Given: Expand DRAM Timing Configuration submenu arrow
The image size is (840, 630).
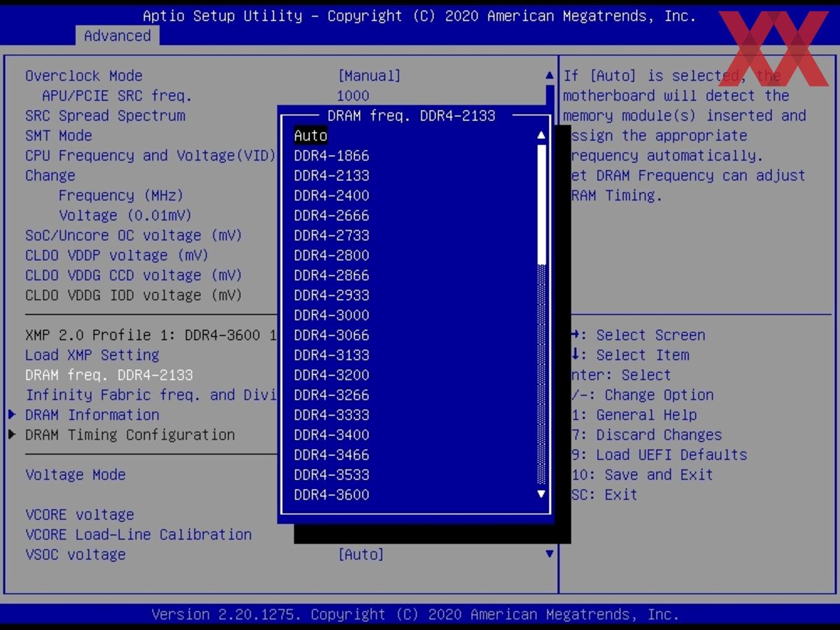Looking at the screenshot, I should [12, 434].
